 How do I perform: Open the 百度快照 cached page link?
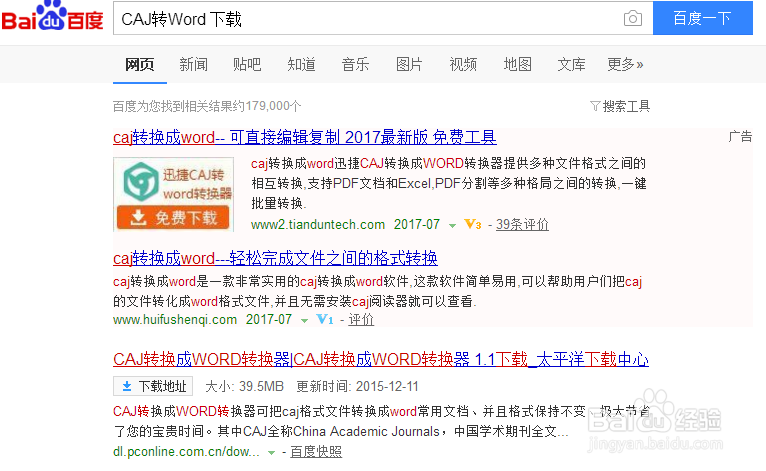316,451
